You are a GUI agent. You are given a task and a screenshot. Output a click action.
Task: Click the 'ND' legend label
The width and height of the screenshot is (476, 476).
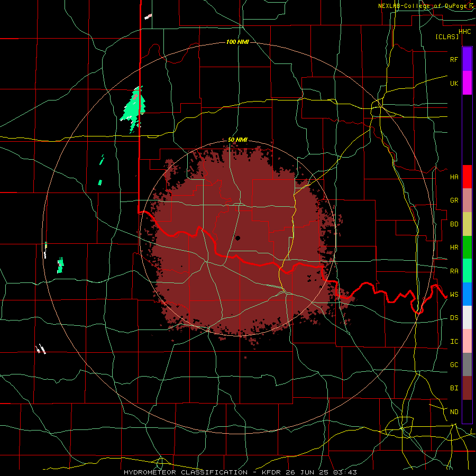point(454,412)
